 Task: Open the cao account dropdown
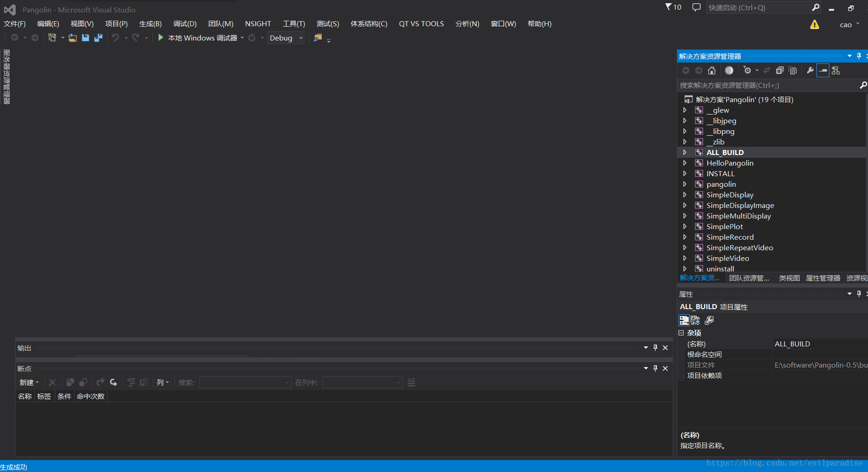(x=850, y=24)
